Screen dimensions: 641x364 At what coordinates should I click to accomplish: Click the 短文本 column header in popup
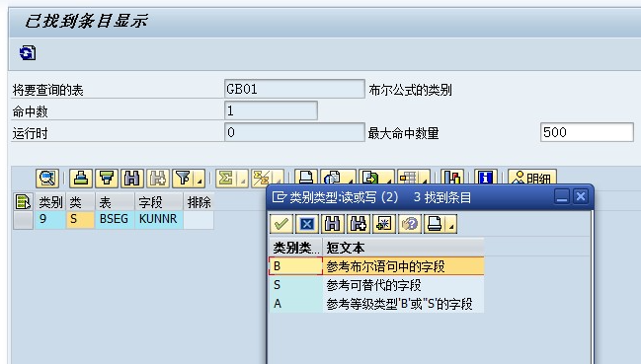(404, 248)
